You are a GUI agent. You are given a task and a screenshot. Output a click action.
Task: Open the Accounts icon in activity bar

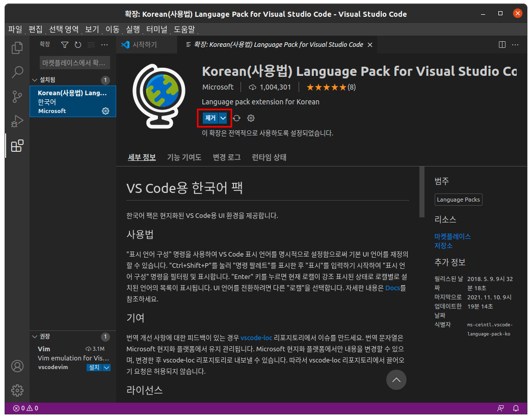coord(17,366)
